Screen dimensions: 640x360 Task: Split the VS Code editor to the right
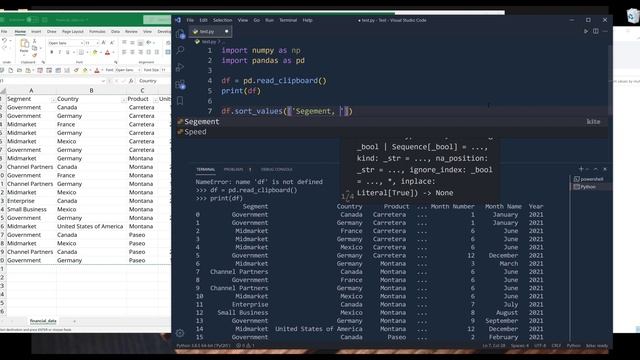click(596, 31)
